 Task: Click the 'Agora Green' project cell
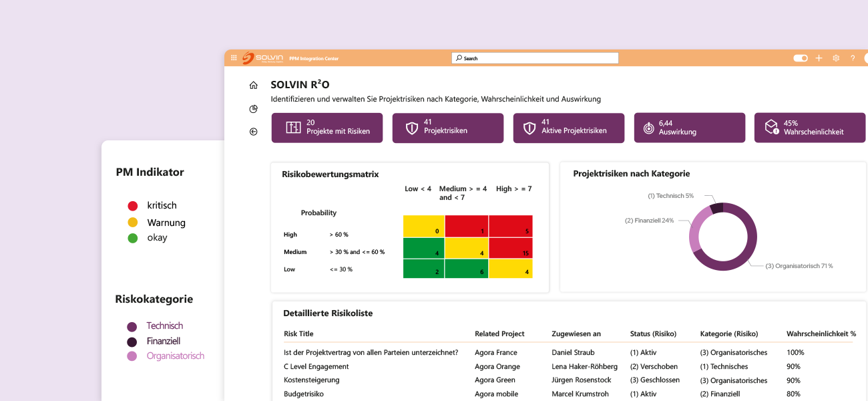(495, 380)
